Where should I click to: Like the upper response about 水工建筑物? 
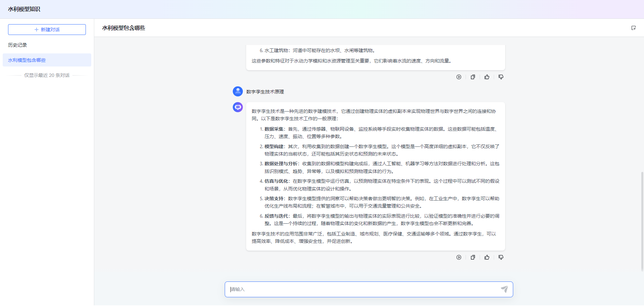pyautogui.click(x=487, y=77)
